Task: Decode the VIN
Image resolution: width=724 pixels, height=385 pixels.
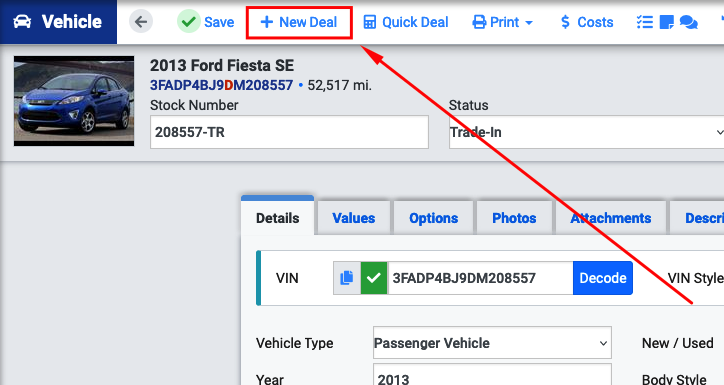Action: (603, 278)
